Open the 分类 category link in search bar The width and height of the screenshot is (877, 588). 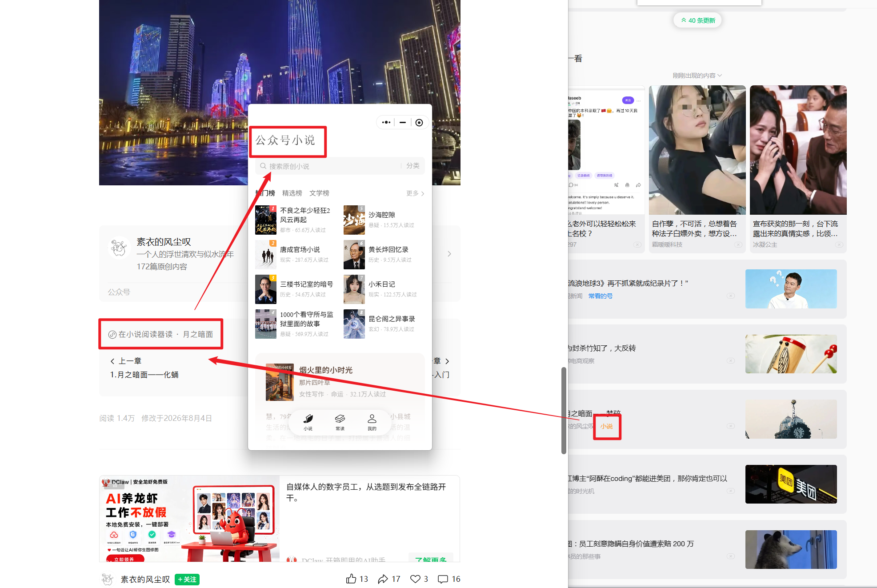413,166
